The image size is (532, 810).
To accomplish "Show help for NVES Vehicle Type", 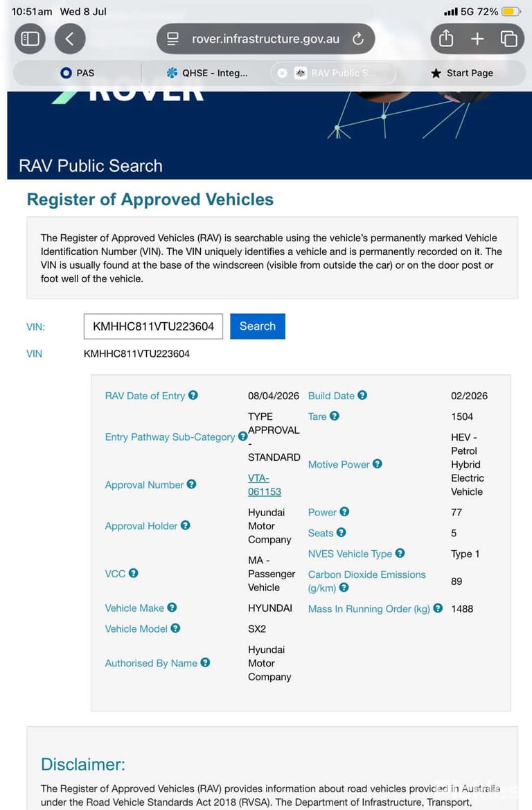I will 400,553.
